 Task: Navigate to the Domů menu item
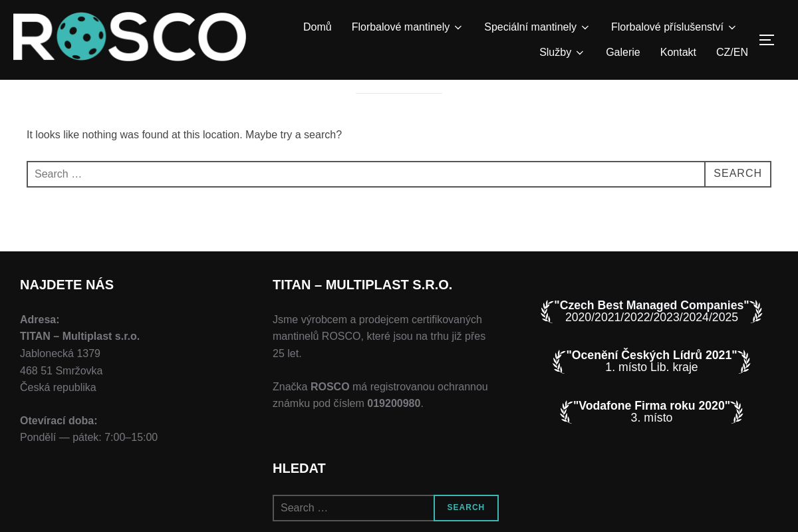317,27
